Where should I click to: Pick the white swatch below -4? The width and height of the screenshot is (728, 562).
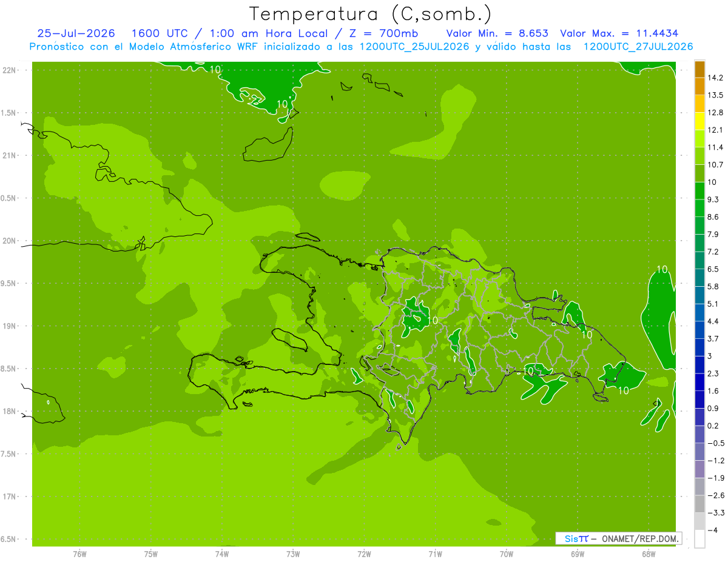699,539
